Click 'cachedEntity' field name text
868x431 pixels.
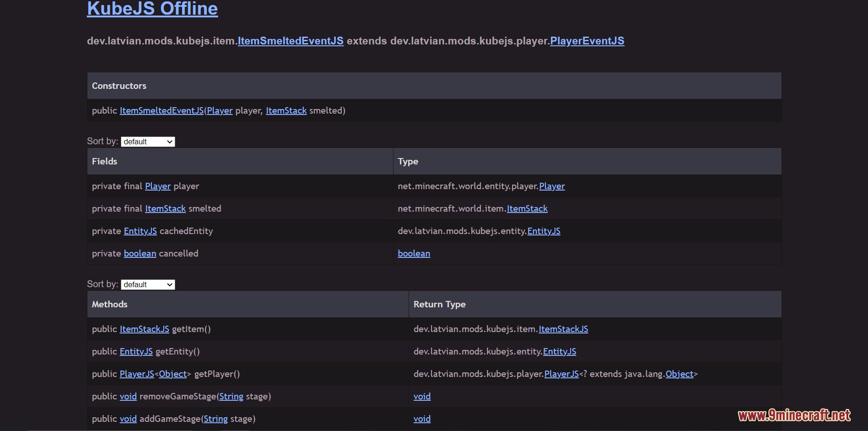pos(186,231)
